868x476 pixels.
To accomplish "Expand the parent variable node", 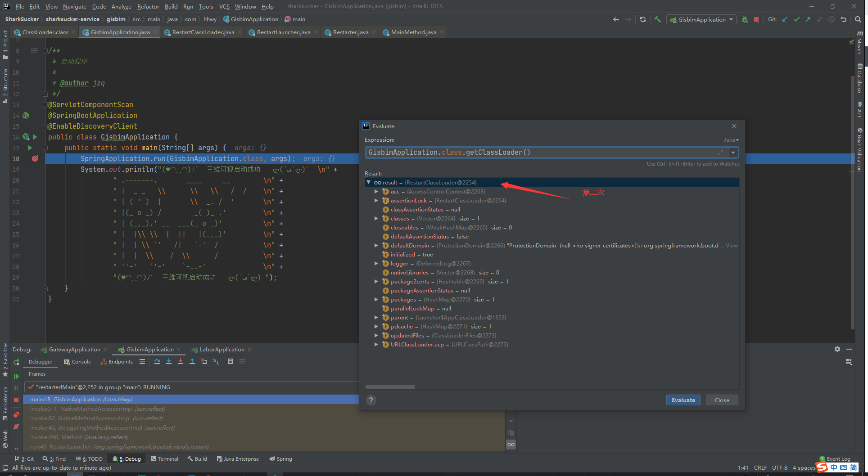I will [377, 317].
